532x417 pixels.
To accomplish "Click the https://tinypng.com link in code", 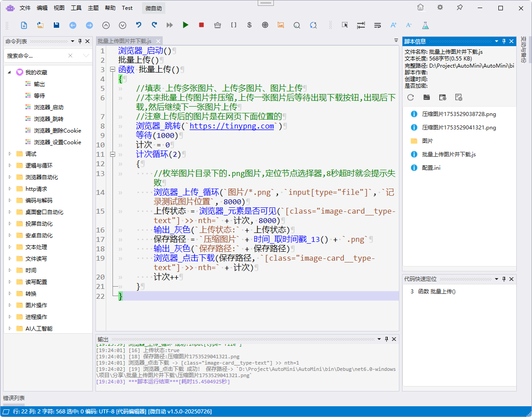I will point(231,126).
